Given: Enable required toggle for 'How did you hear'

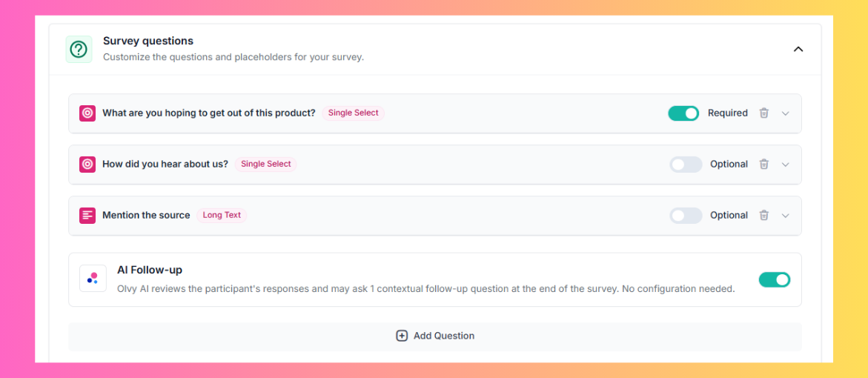Looking at the screenshot, I should click(x=686, y=165).
